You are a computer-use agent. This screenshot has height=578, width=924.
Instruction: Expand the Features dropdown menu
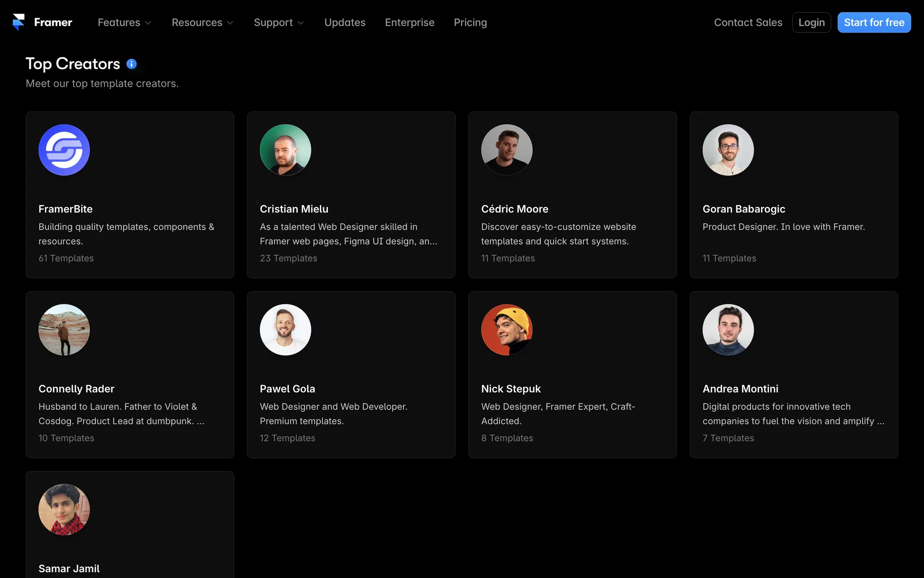pos(124,23)
